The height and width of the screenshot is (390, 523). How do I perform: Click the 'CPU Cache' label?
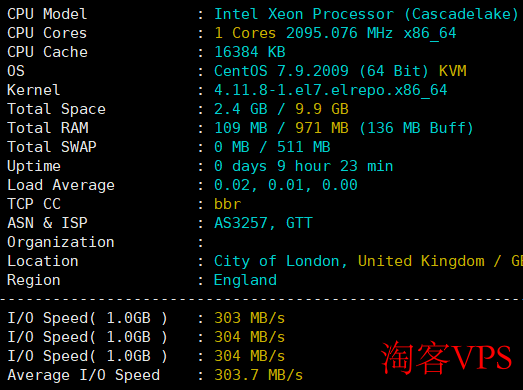click(47, 52)
